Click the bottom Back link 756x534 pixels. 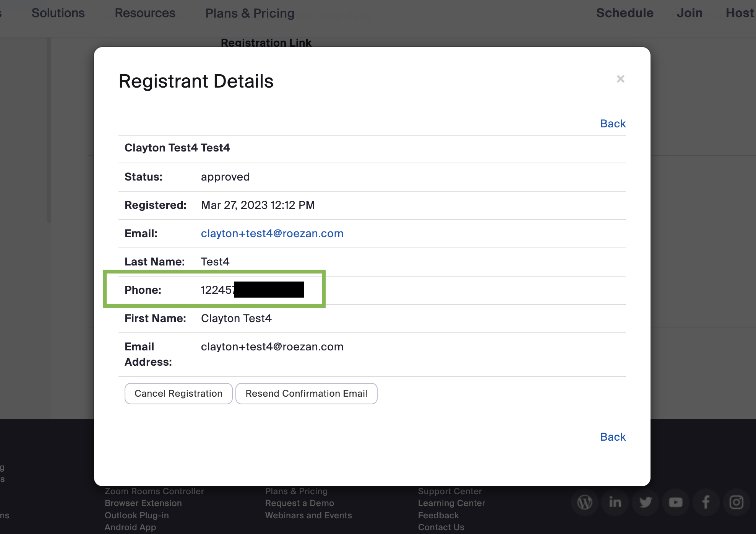[x=613, y=437]
